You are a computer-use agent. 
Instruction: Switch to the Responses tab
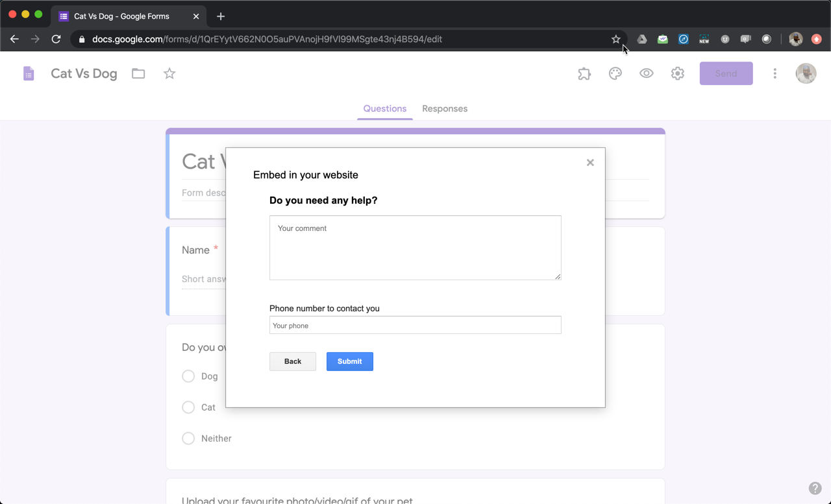click(445, 108)
